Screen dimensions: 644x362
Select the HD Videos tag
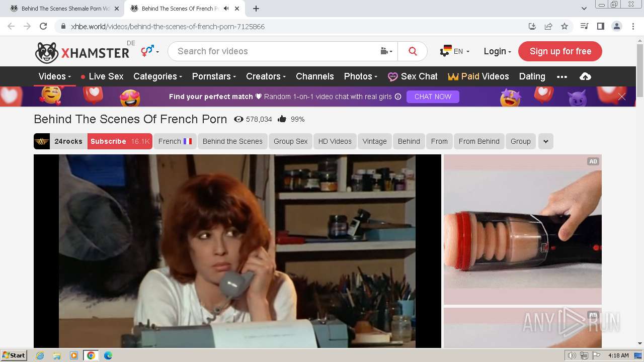[335, 141]
